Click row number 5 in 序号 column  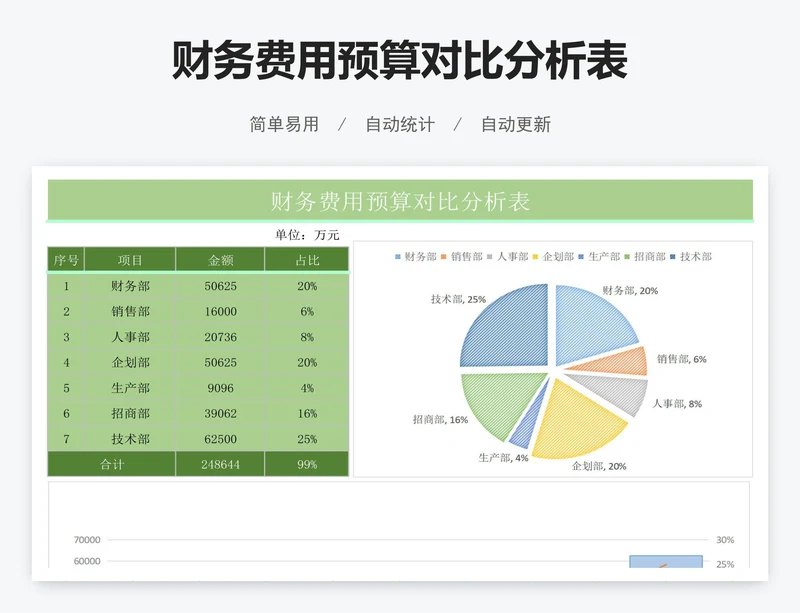(x=66, y=388)
